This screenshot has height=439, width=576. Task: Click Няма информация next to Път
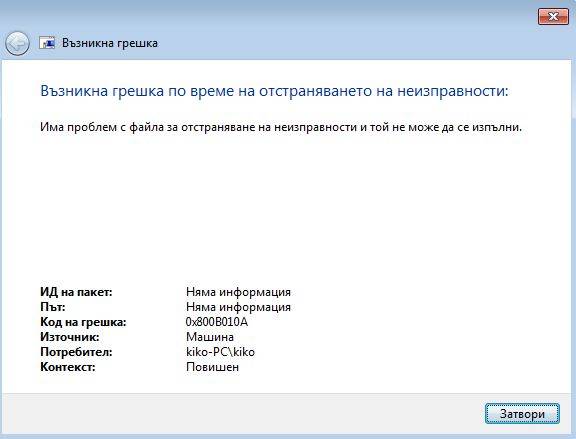coord(238,307)
